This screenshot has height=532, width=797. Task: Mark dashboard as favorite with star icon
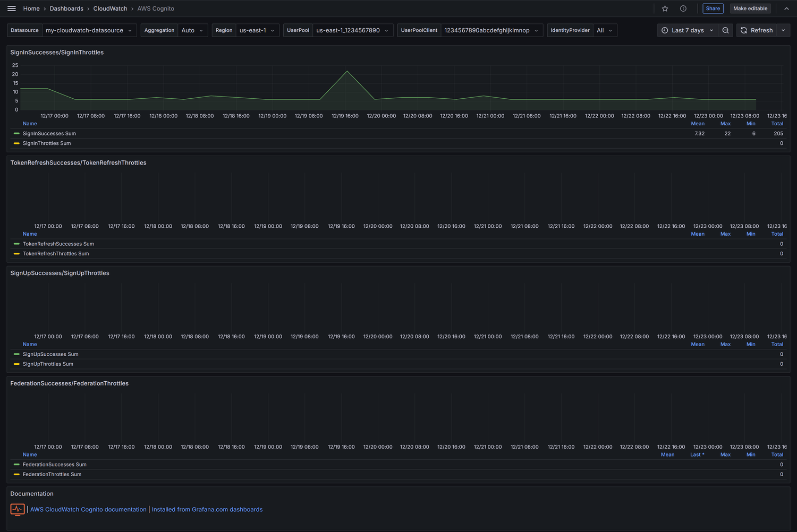[x=665, y=8]
